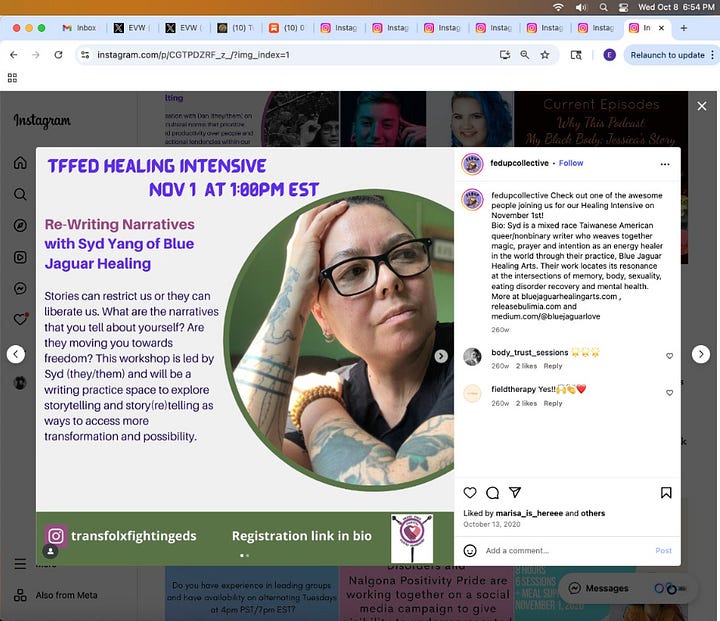The width and height of the screenshot is (720, 621).
Task: Open macOS Spotlight search
Action: coord(603,7)
